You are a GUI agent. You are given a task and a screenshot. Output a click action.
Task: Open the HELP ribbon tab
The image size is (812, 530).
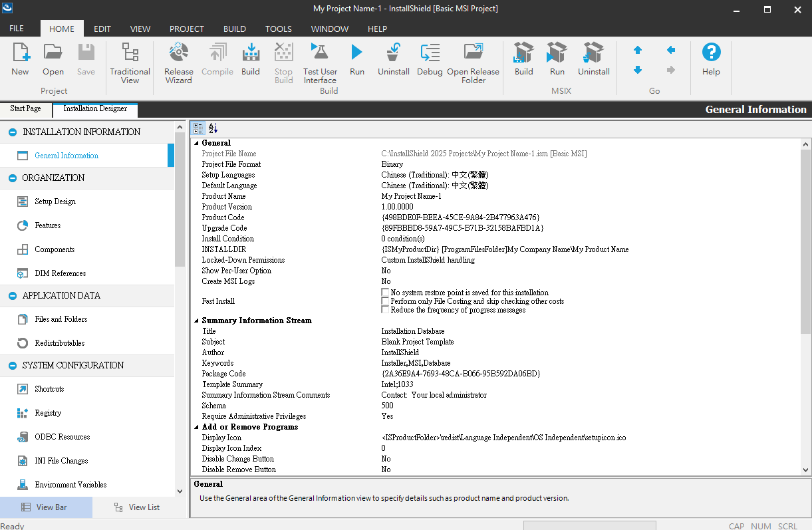click(x=378, y=29)
